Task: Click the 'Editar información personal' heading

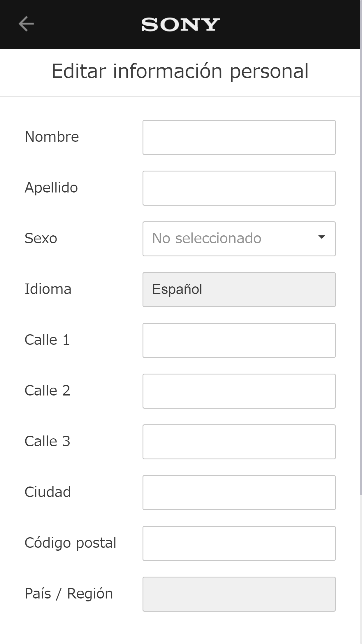Action: [180, 71]
